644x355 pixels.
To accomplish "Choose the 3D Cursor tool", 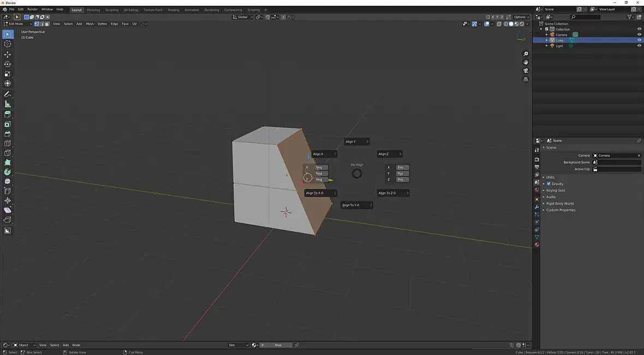I will [x=8, y=44].
